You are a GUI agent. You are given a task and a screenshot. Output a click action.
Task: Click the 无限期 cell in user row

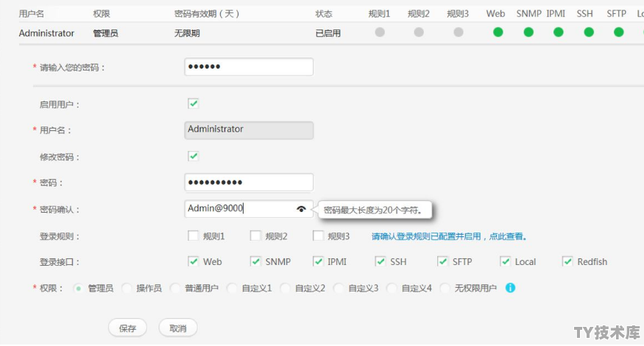click(187, 33)
